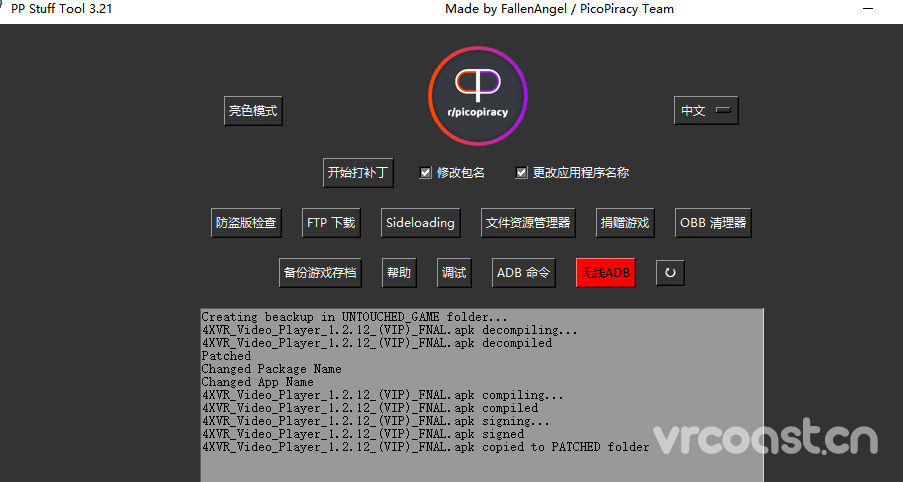
Task: Toggle the 修改包名 checkbox
Action: [x=426, y=172]
